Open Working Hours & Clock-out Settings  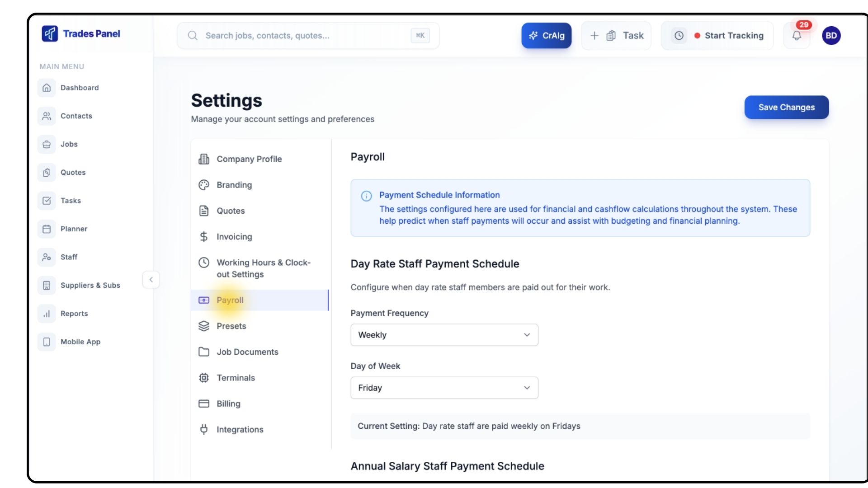click(x=263, y=268)
